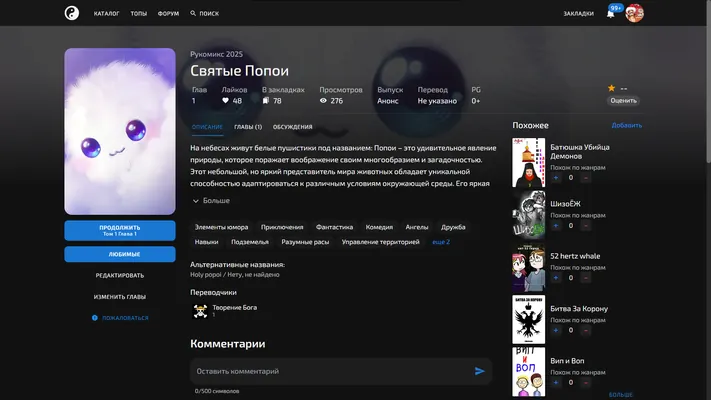
Task: Downvote Битва За Корону similarity
Action: [585, 330]
